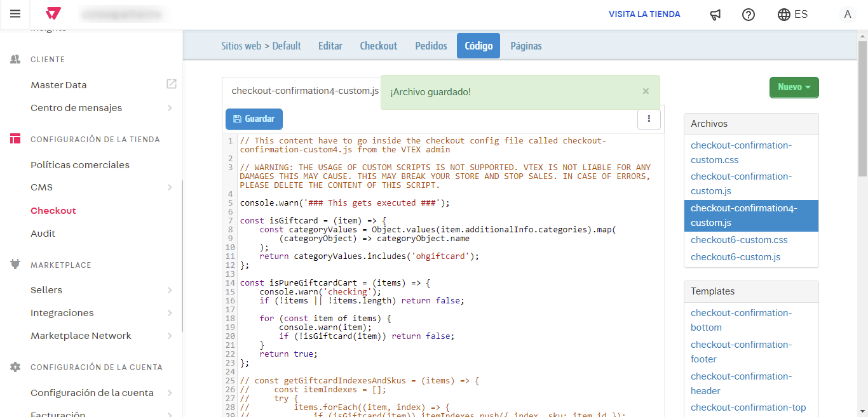Open the hamburger navigation menu
This screenshot has height=417, width=868.
pos(15,14)
